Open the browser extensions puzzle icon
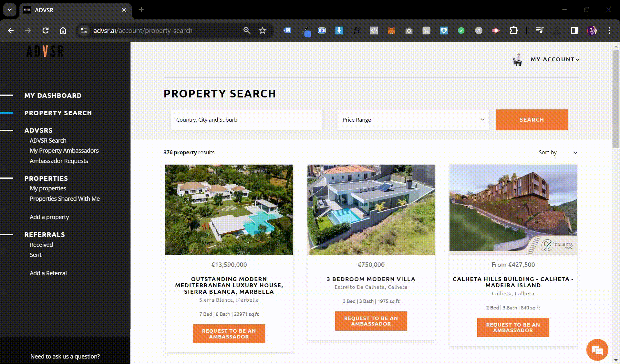Viewport: 620px width, 364px height. (513, 31)
